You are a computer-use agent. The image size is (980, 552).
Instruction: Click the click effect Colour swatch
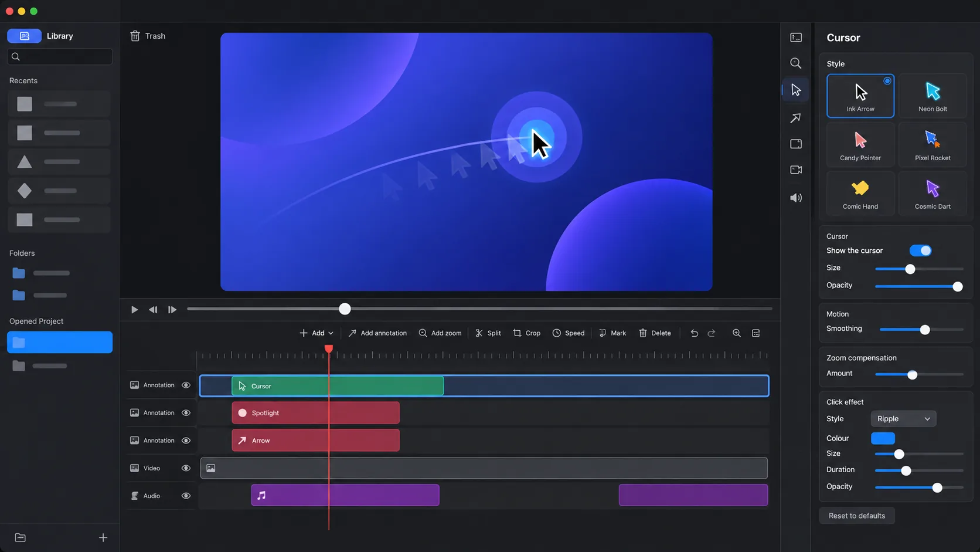click(883, 438)
